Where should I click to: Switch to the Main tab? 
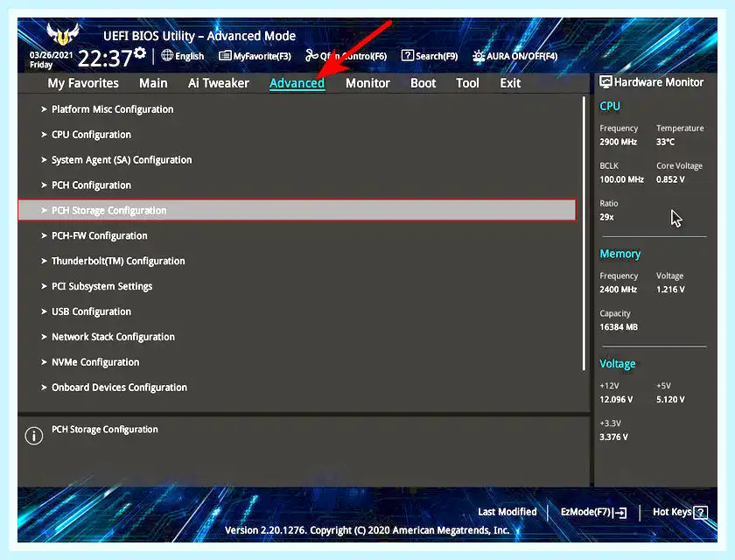(153, 83)
